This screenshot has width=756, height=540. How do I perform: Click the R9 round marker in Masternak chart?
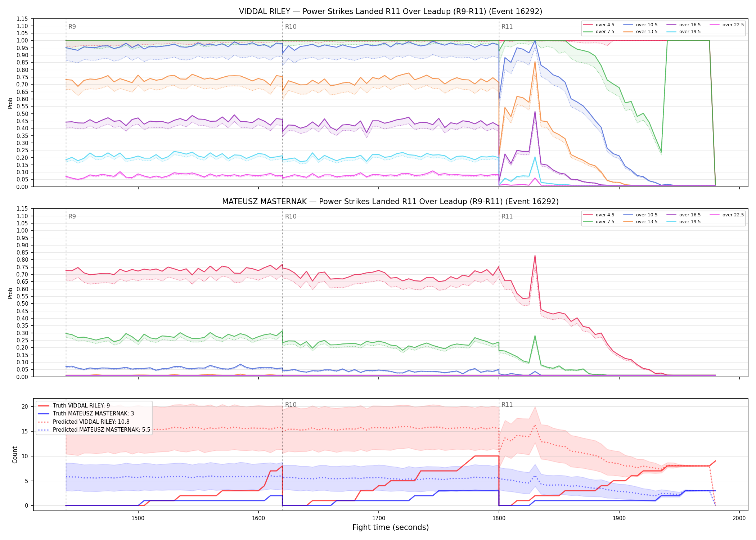(72, 216)
